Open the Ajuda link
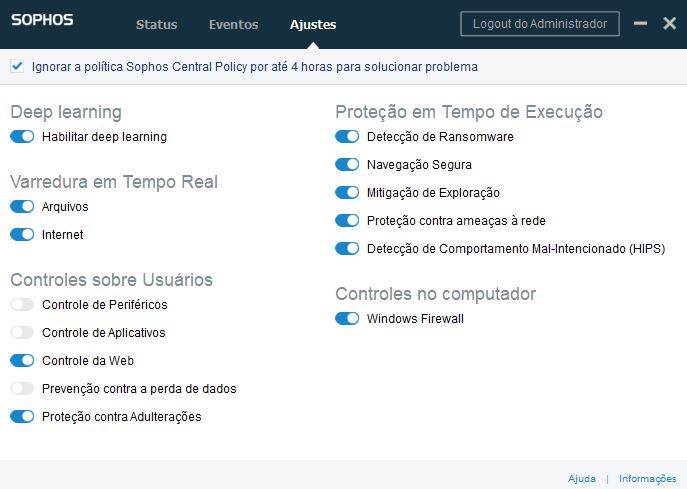687x489 pixels. coord(582,478)
